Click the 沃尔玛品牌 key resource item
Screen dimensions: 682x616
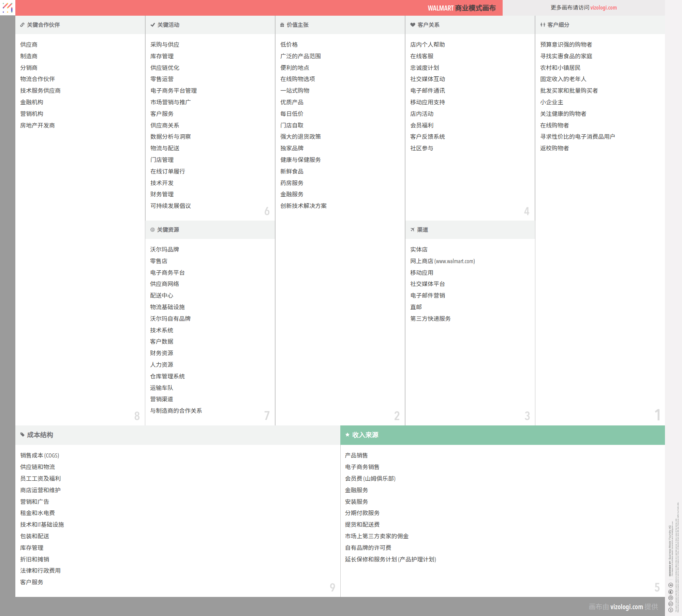pyautogui.click(x=164, y=250)
